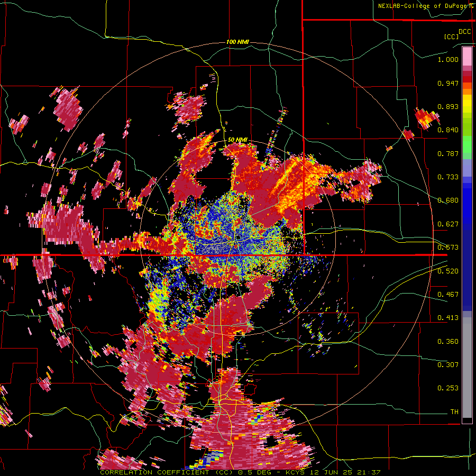Screen dimensions: 476x476
Task: Click the 0.520 scale value
Action: (448, 271)
